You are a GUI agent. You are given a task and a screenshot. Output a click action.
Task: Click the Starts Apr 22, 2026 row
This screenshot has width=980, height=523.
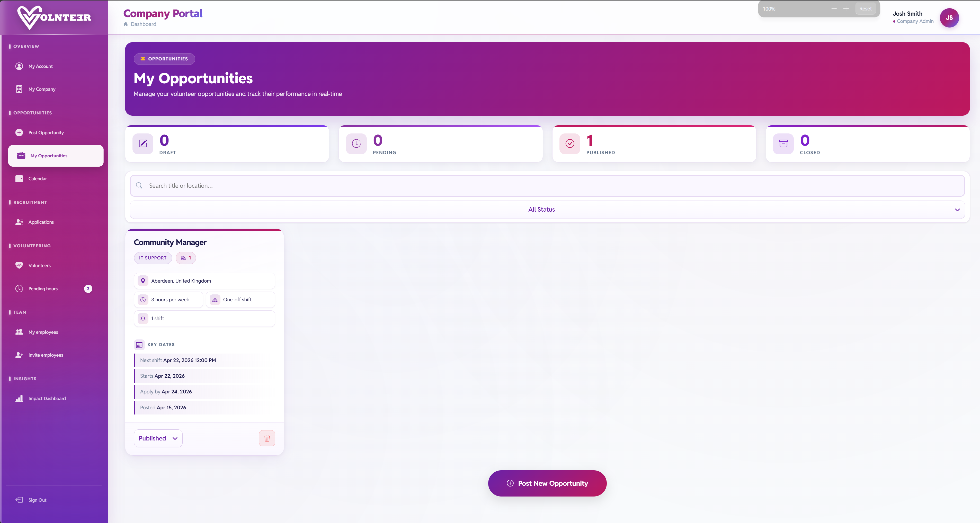point(205,376)
